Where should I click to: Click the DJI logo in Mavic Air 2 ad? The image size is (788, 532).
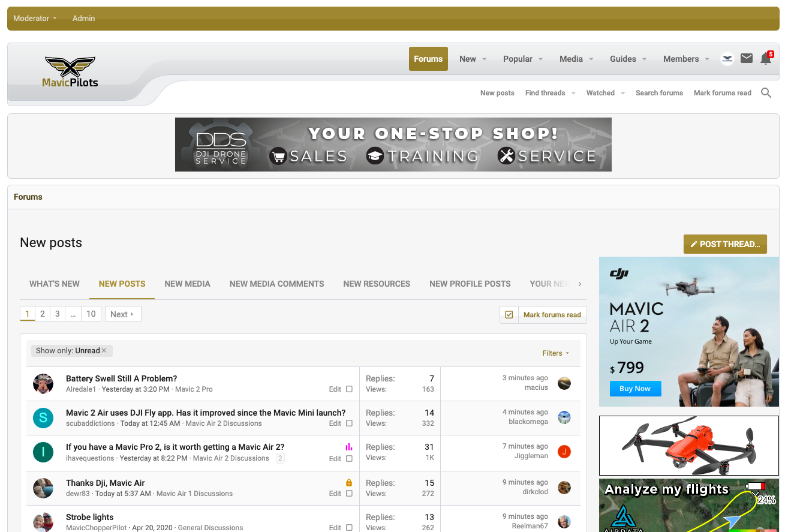click(x=619, y=274)
